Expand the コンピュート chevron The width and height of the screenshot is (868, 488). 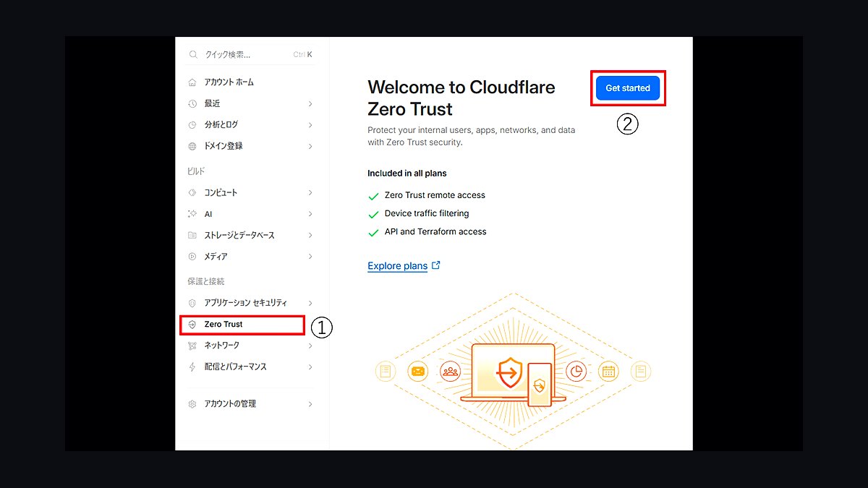point(310,193)
